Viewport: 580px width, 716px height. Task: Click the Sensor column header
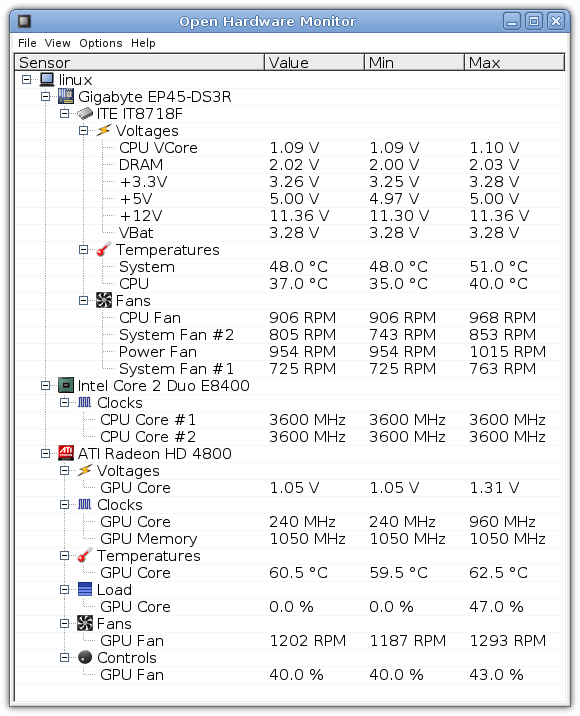coord(140,62)
